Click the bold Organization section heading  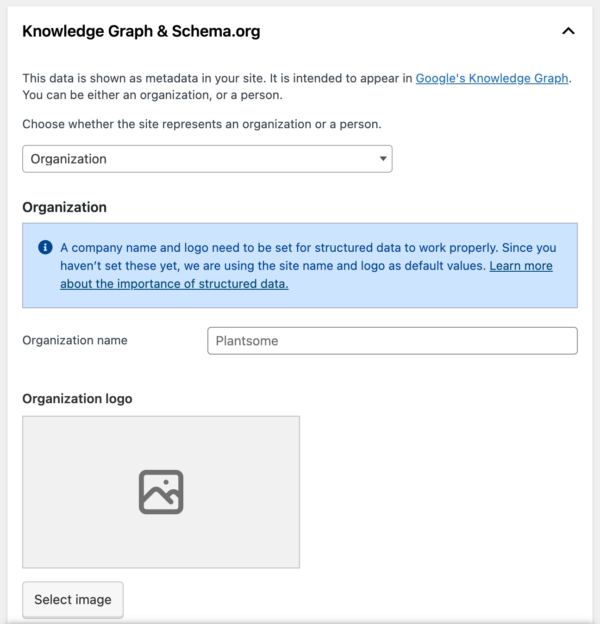tap(64, 207)
